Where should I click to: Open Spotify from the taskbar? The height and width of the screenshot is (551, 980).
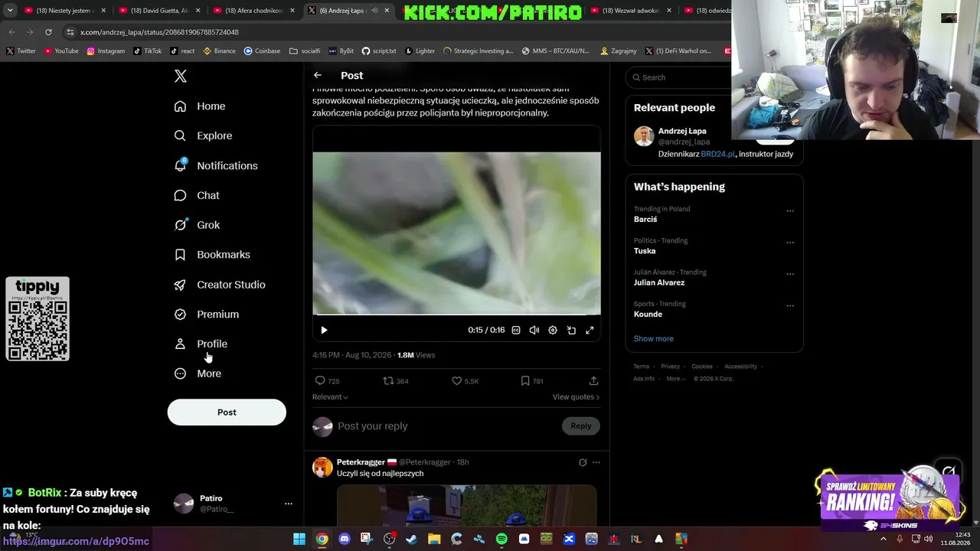(x=501, y=539)
